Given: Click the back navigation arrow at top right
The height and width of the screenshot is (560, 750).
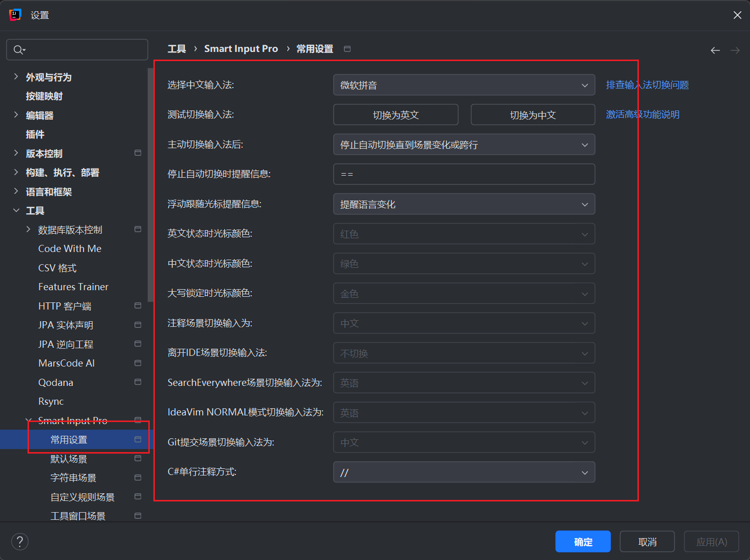Looking at the screenshot, I should [x=715, y=50].
